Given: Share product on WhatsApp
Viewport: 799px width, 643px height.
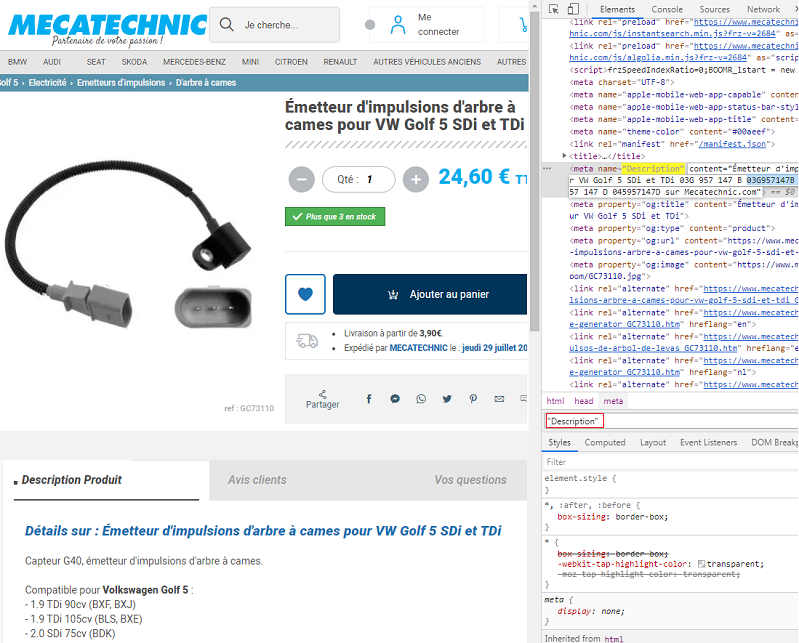Looking at the screenshot, I should 421,399.
